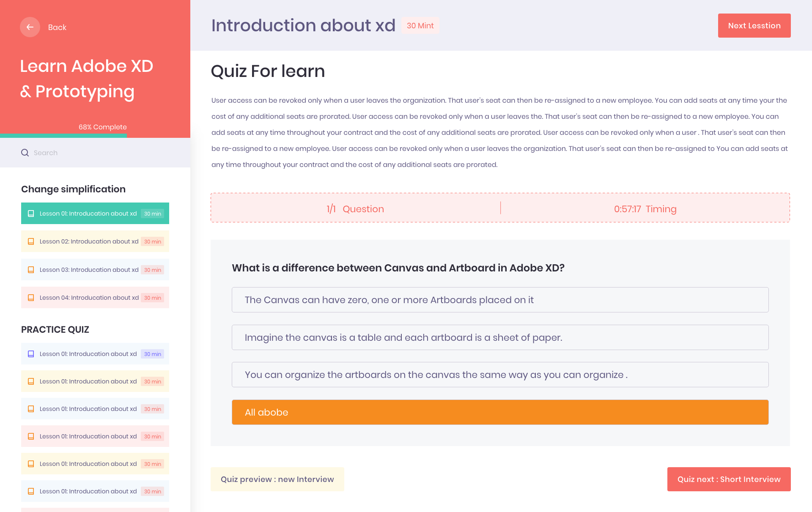Click the "Learn Adobe XD & Prototyping" course title

point(87,79)
